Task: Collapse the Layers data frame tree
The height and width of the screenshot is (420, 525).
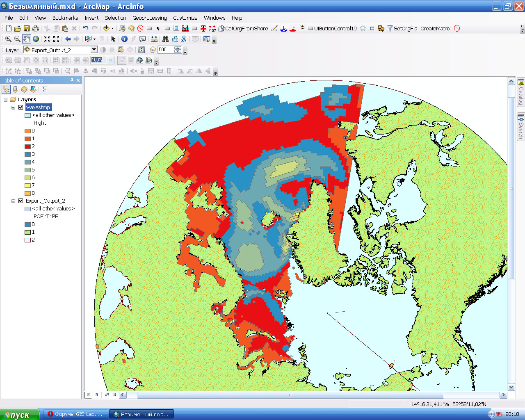Action: [x=5, y=100]
